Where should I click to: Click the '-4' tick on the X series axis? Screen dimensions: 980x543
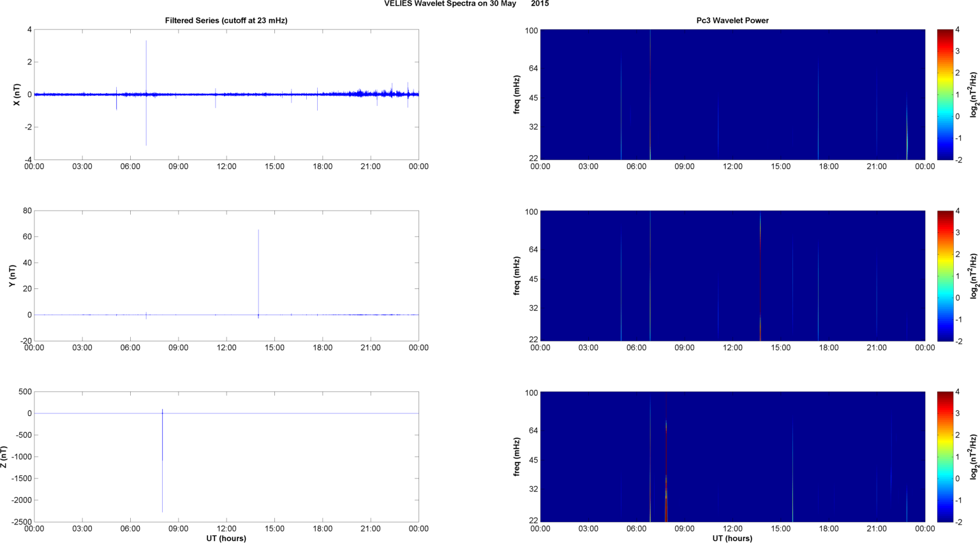click(x=29, y=160)
